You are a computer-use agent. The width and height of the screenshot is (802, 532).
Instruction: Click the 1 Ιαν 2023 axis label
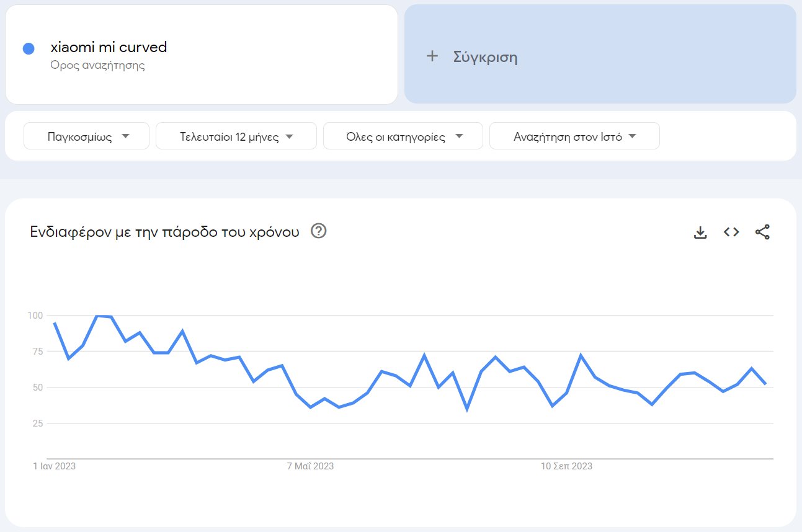coord(55,466)
